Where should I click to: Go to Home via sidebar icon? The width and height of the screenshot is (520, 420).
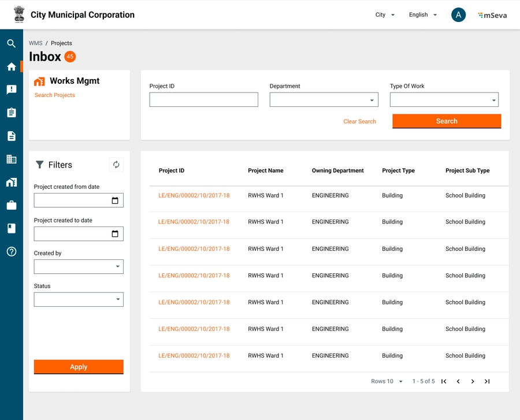tap(11, 66)
